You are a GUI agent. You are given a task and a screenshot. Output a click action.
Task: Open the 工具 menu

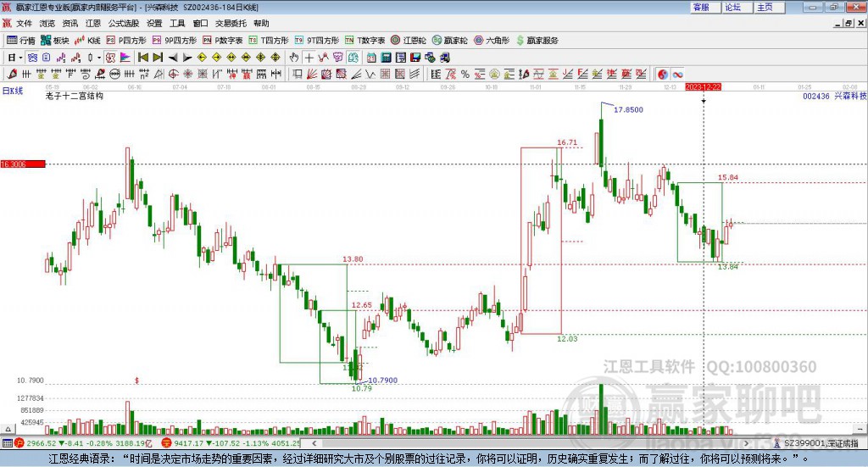[177, 23]
